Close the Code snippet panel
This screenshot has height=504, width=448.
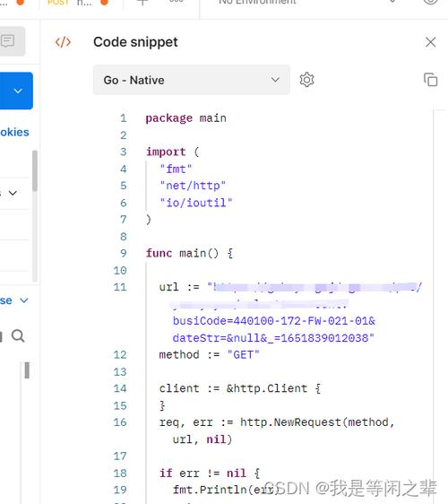pyautogui.click(x=430, y=42)
